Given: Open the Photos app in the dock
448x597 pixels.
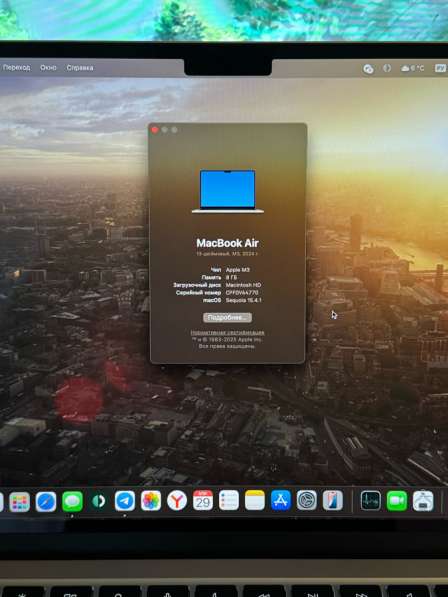Looking at the screenshot, I should 151,501.
